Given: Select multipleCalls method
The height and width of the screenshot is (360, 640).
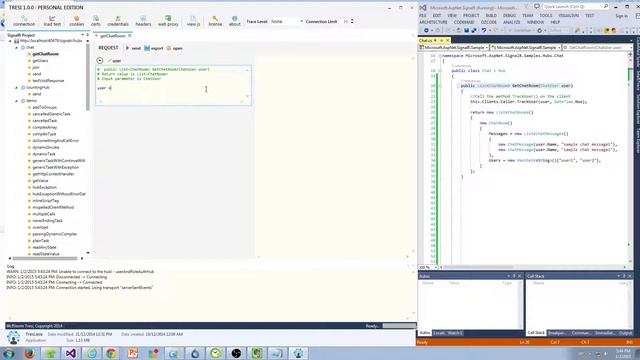Looking at the screenshot, I should point(44,214).
